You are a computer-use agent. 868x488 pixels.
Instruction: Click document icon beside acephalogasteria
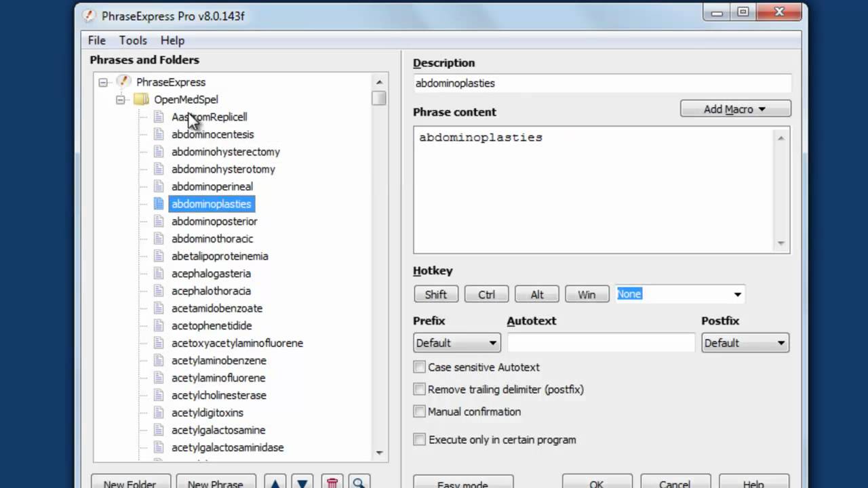tap(159, 273)
